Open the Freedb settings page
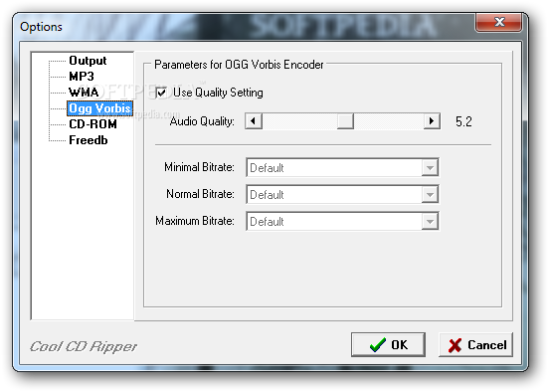The width and height of the screenshot is (549, 392). pos(89,140)
